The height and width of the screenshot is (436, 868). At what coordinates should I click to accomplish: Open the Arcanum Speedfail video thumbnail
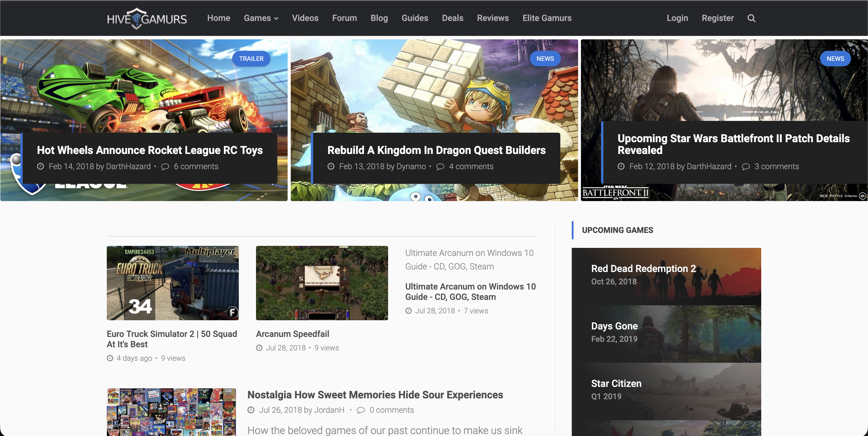point(322,283)
